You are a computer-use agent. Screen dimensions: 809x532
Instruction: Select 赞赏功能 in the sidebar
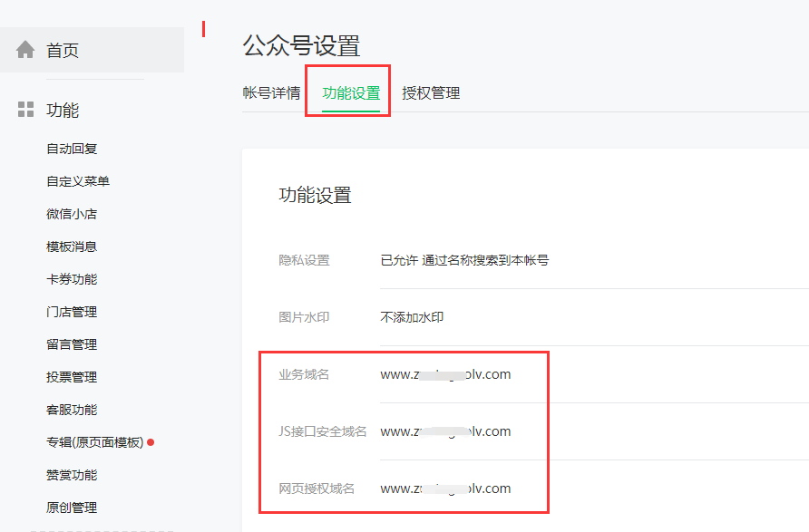(72, 475)
